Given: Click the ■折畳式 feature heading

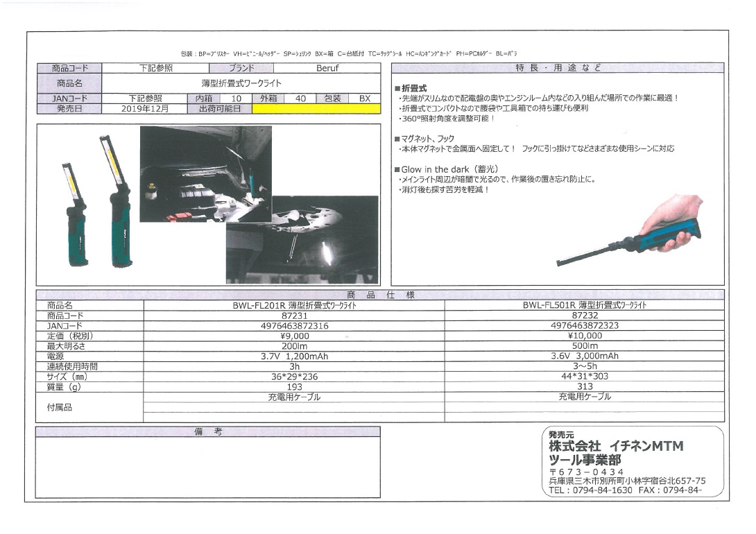Looking at the screenshot, I should (x=411, y=88).
